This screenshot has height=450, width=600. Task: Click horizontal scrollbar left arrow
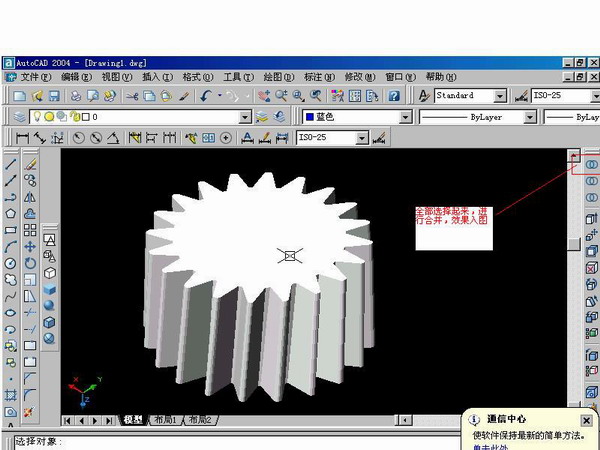click(x=406, y=420)
